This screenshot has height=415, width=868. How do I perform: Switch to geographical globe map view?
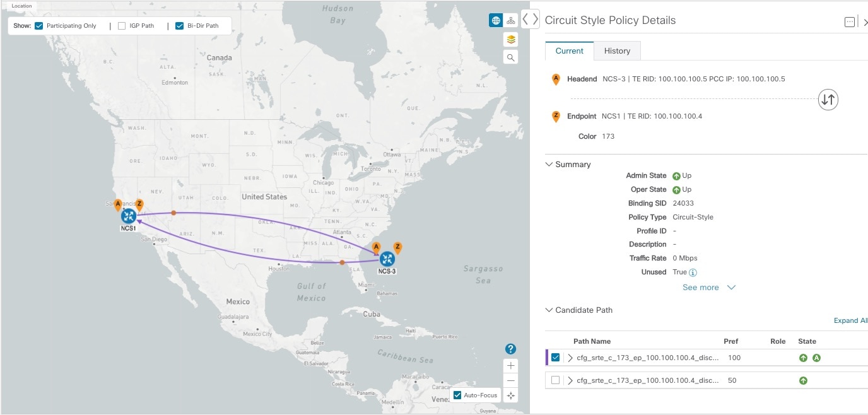coord(496,21)
